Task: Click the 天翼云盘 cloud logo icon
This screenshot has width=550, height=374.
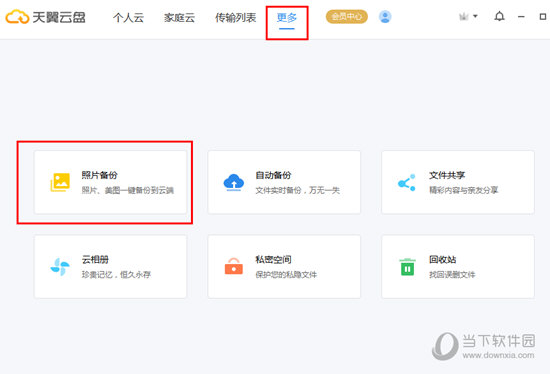Action: [x=17, y=17]
